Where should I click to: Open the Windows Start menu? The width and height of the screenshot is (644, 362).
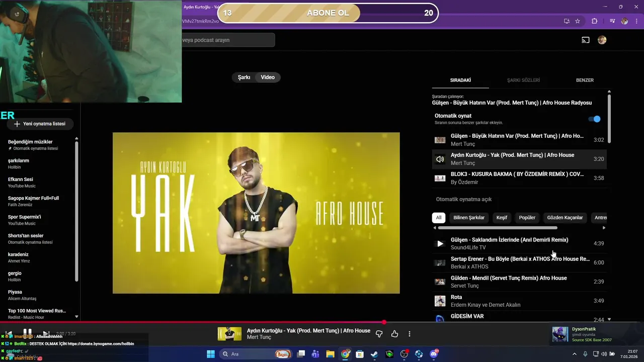coord(210,354)
